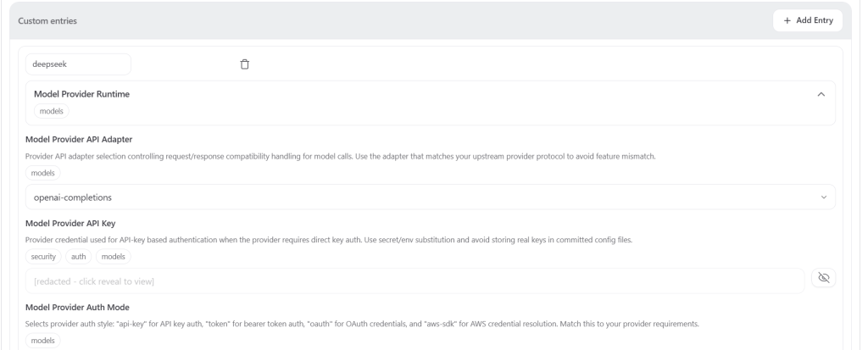Click models tag under API Adapter
868x350 pixels.
[x=42, y=173]
